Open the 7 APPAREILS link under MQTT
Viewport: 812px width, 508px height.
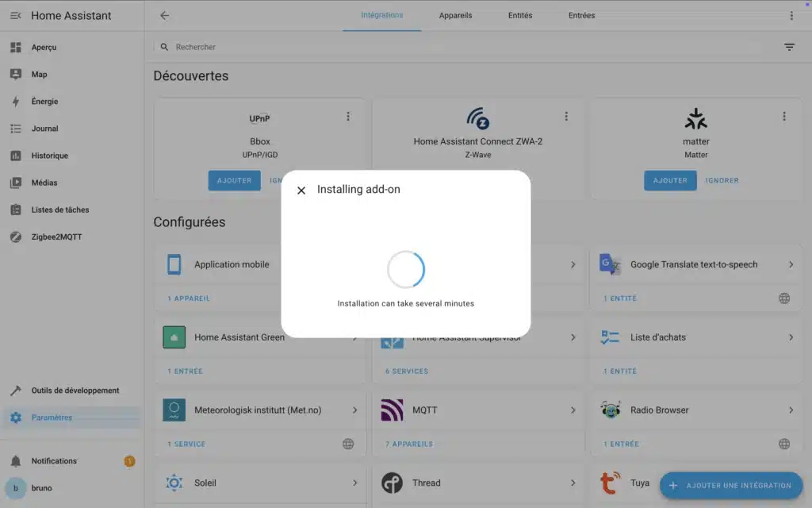click(409, 444)
